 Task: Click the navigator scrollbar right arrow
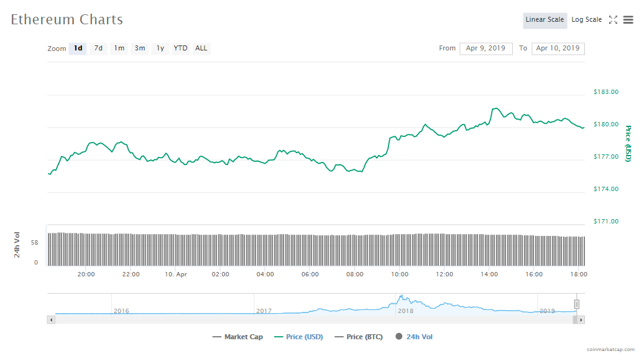[581, 320]
